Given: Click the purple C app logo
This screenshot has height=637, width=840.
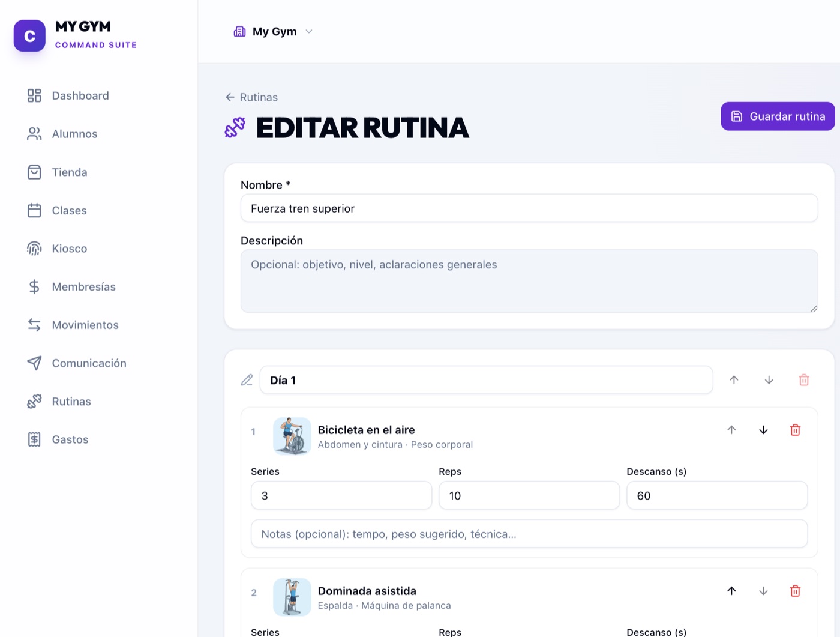Looking at the screenshot, I should point(29,36).
